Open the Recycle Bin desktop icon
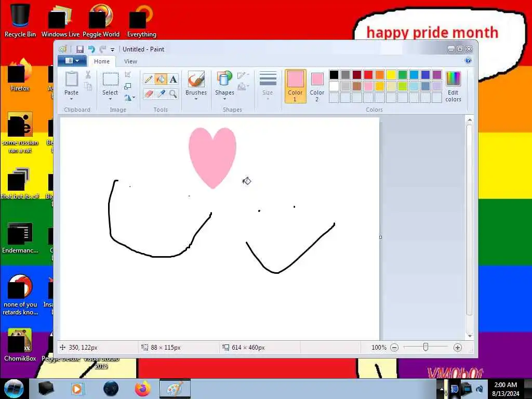 coord(20,20)
